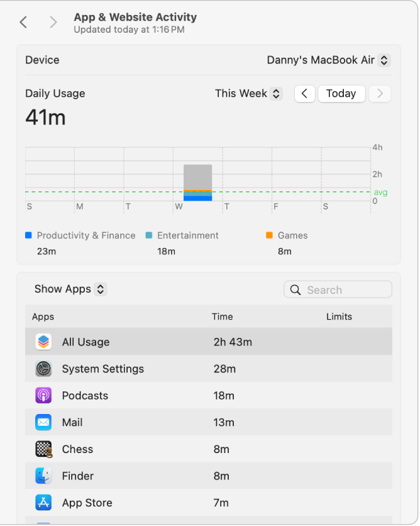Click the Finder icon in the app list
Viewport: 420px width, 526px height.
coord(43,476)
